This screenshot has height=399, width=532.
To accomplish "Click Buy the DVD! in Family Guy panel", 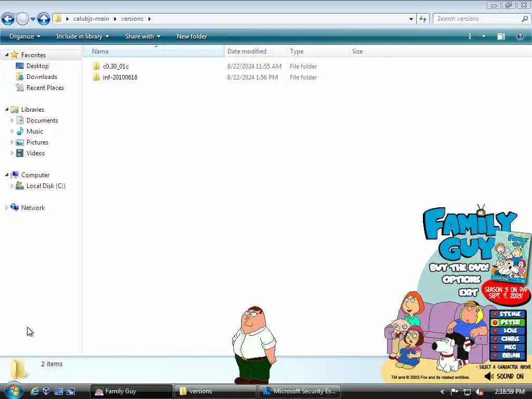I will click(x=459, y=268).
